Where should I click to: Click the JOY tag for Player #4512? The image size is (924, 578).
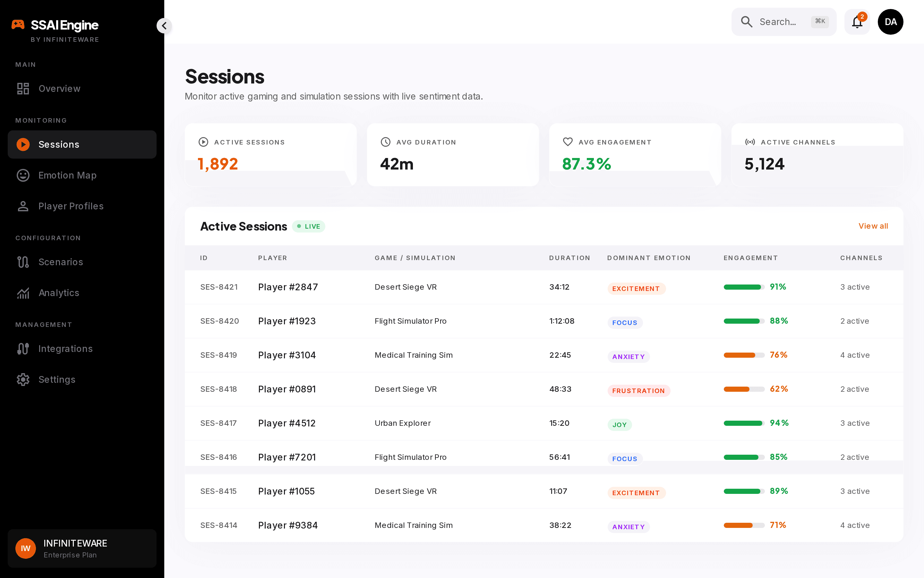tap(619, 425)
